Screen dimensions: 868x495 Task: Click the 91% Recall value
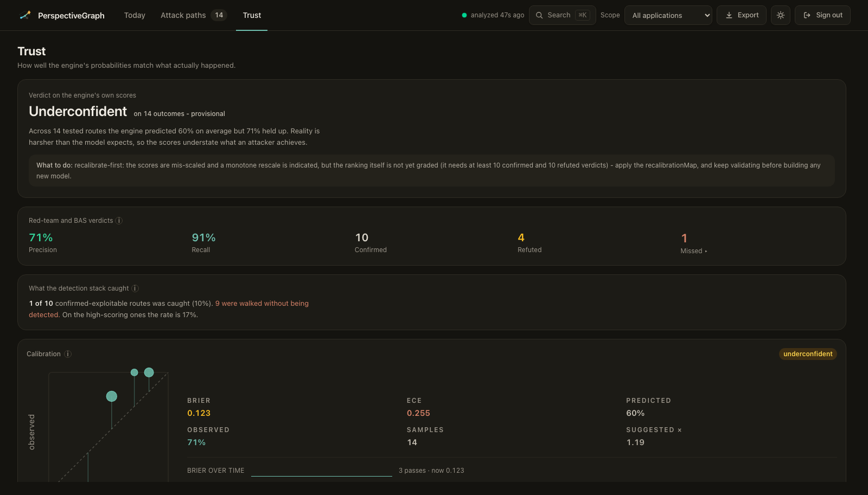(x=203, y=237)
